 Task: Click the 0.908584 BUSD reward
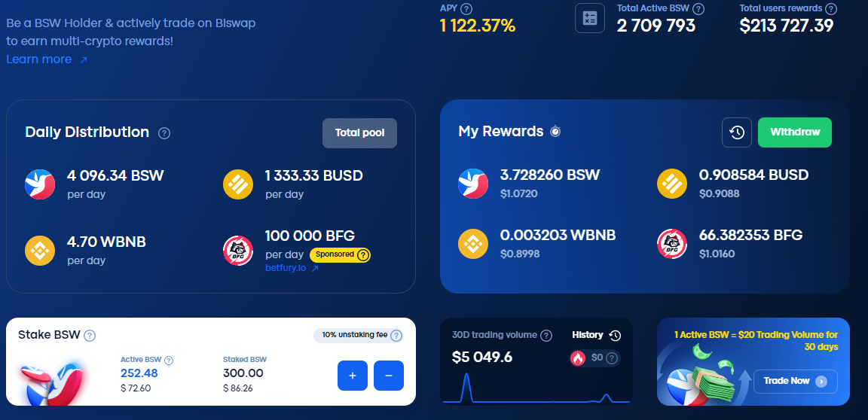click(754, 175)
